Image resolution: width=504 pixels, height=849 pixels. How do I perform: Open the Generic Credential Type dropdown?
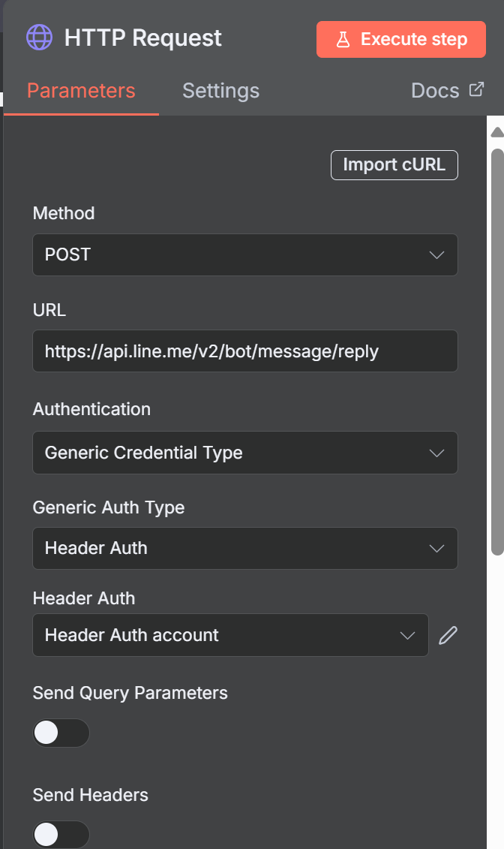pyautogui.click(x=244, y=453)
